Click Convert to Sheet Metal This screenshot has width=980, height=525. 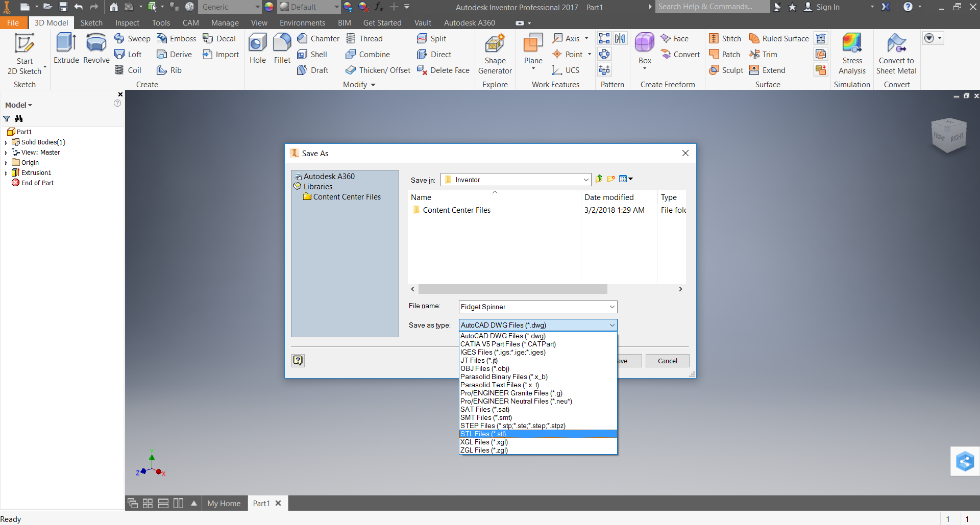pos(896,54)
